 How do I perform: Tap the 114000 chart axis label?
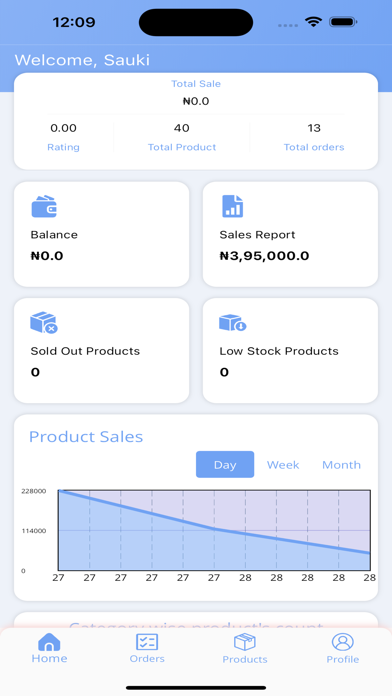33,531
